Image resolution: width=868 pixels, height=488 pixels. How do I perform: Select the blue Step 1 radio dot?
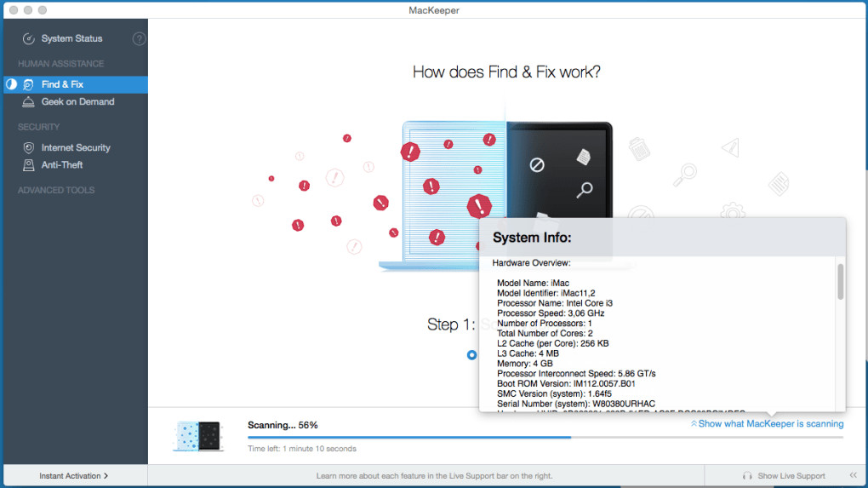point(471,354)
